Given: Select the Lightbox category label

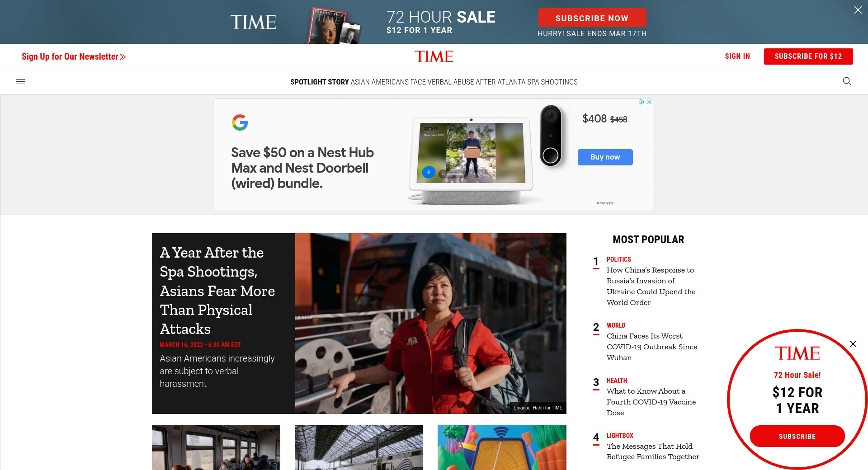Looking at the screenshot, I should 620,436.
